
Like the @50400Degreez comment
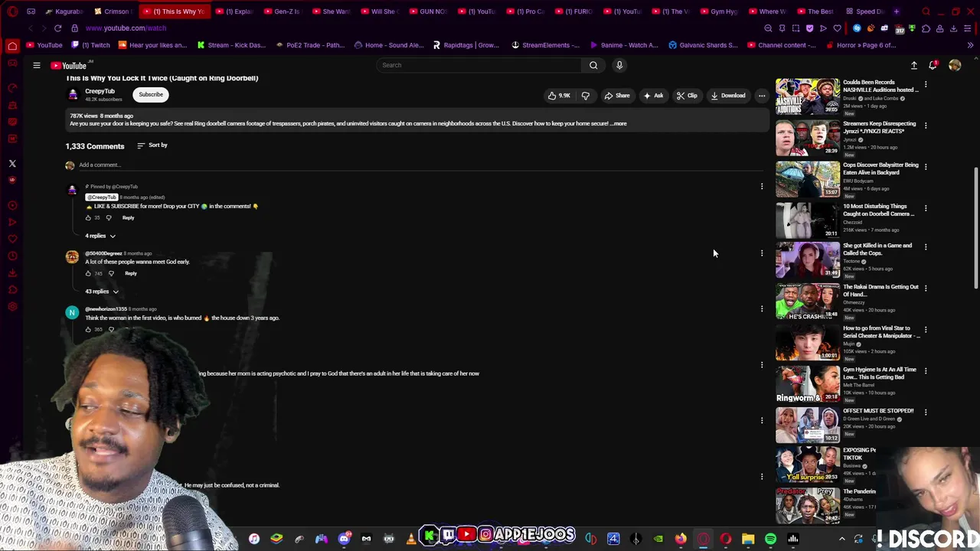click(89, 273)
